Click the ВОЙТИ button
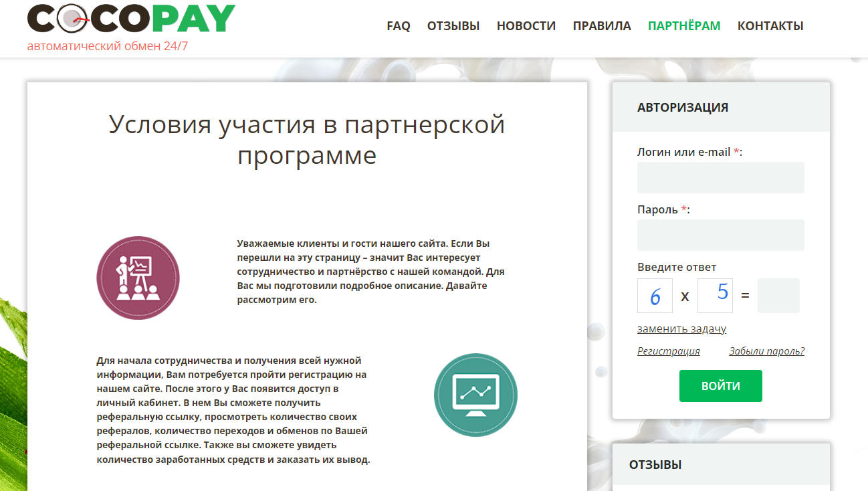Screen dimensions: 868x491 pos(720,386)
